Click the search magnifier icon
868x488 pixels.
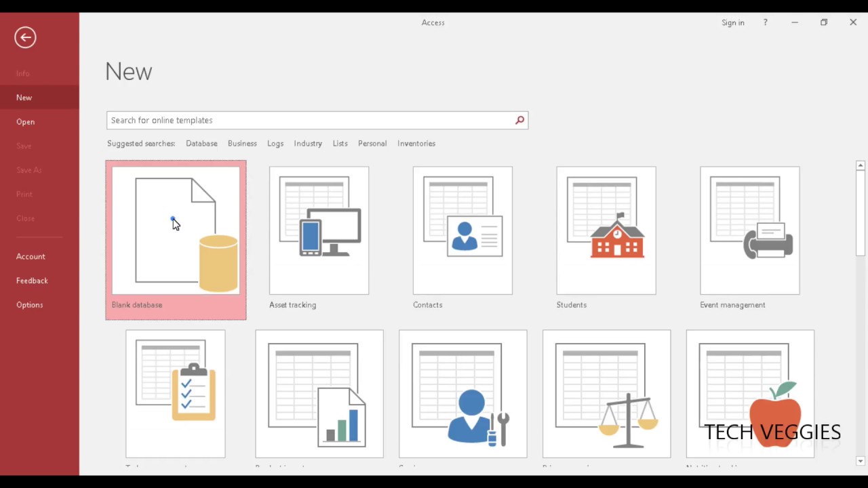point(519,120)
